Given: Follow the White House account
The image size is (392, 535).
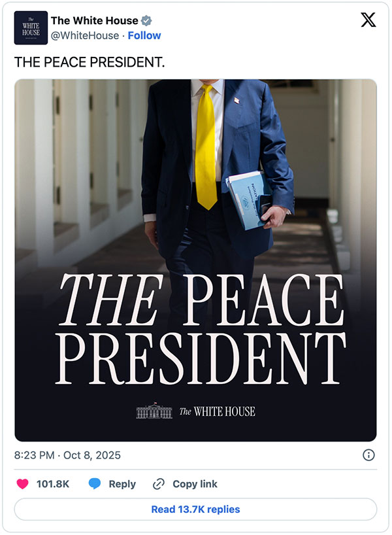Looking at the screenshot, I should pyautogui.click(x=144, y=35).
